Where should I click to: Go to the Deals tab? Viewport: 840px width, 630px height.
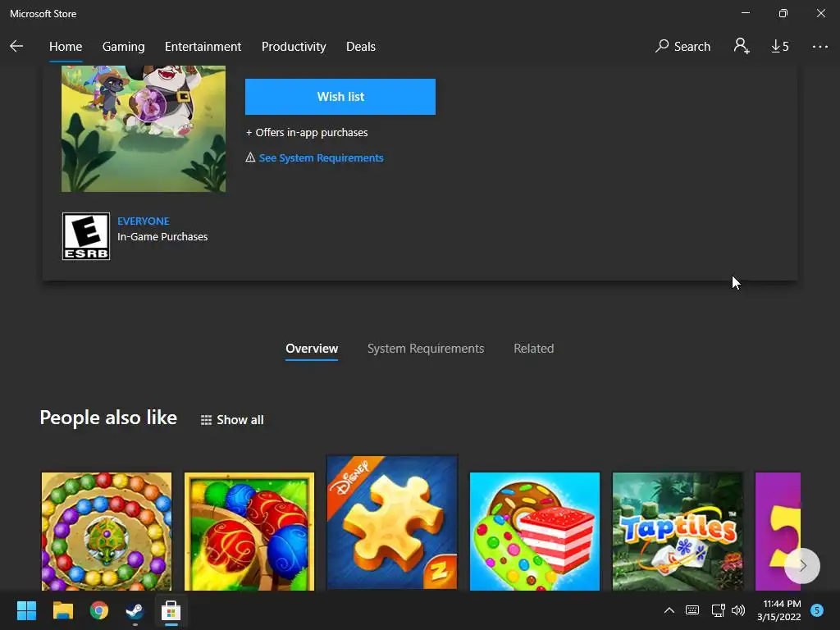click(x=361, y=47)
